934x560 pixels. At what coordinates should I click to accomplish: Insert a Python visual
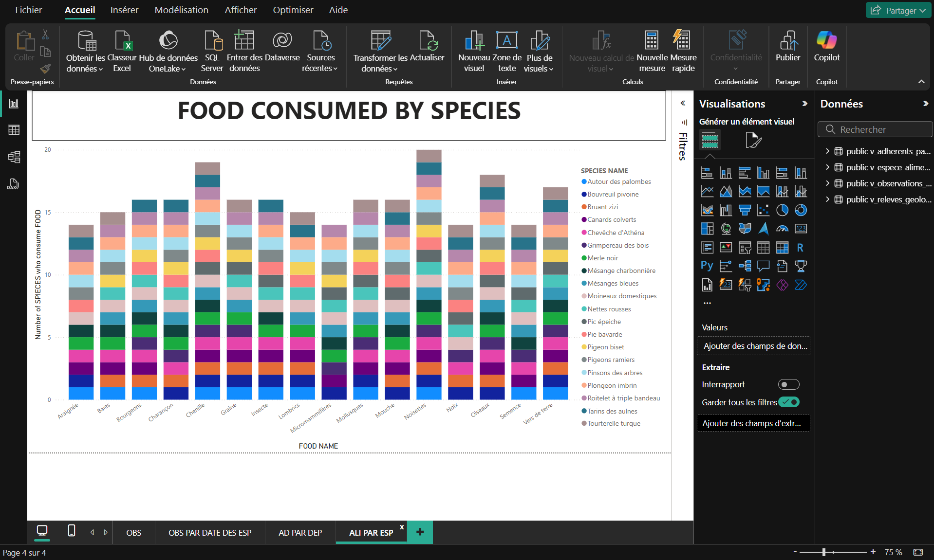(707, 266)
